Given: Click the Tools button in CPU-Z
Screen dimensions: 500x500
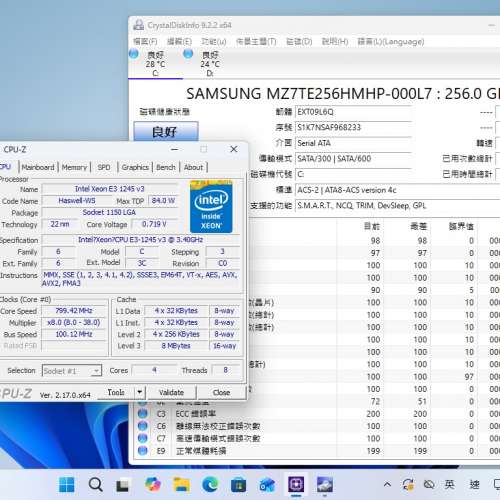Looking at the screenshot, I should [116, 393].
